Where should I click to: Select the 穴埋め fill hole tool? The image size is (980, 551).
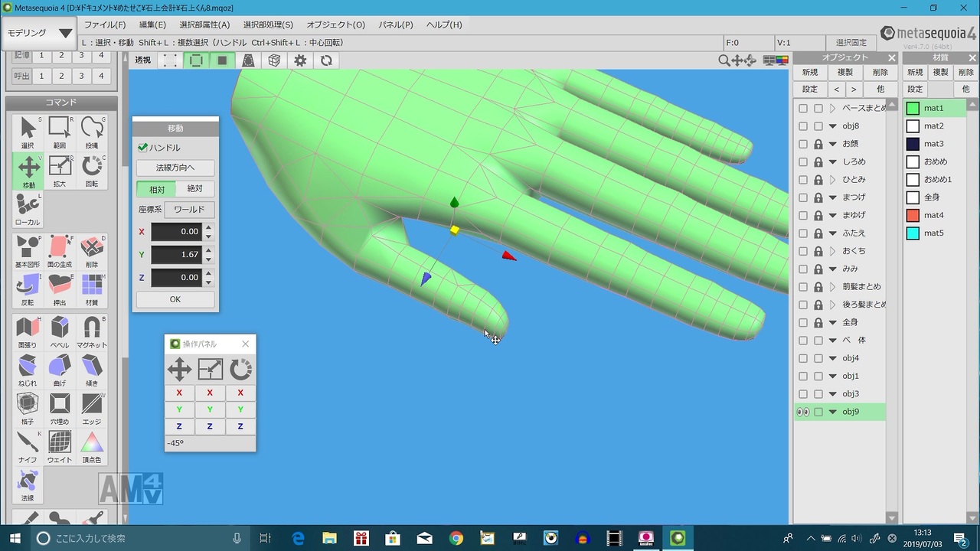pos(60,409)
